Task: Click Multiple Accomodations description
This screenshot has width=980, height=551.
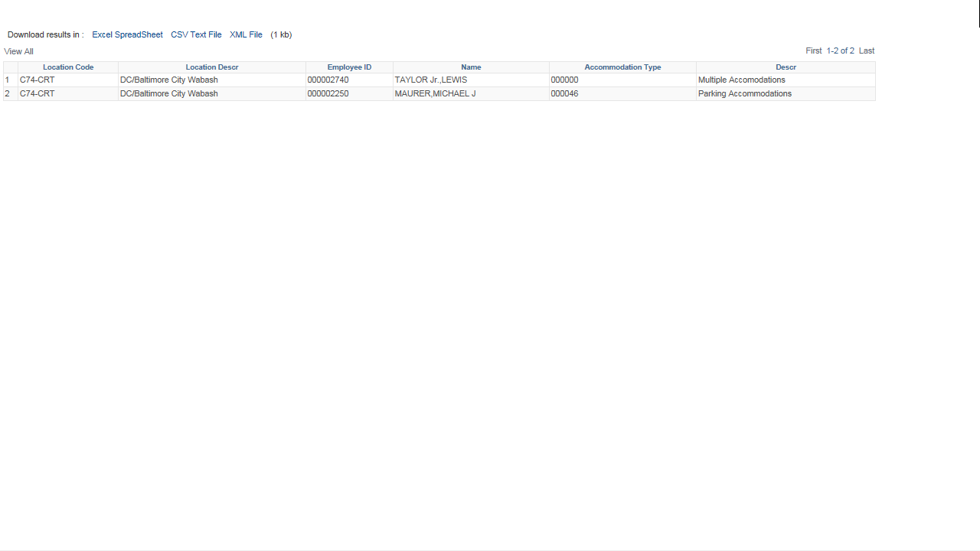Action: pyautogui.click(x=741, y=80)
